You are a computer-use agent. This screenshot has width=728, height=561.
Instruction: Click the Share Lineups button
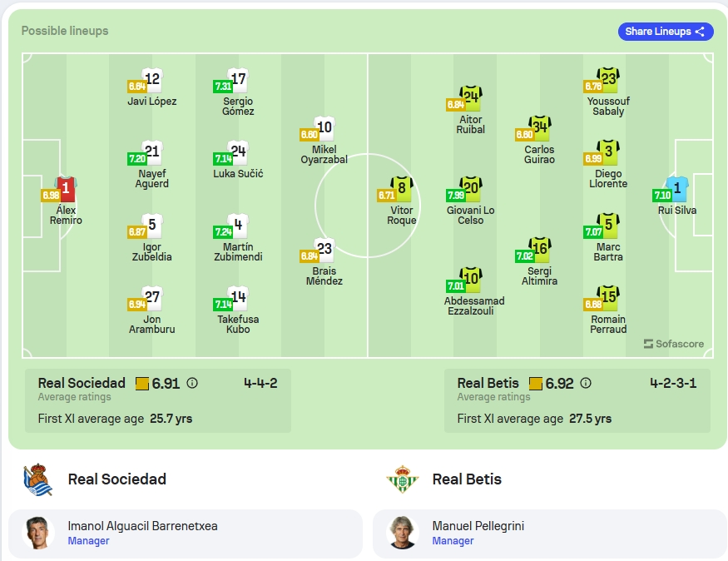(x=665, y=32)
